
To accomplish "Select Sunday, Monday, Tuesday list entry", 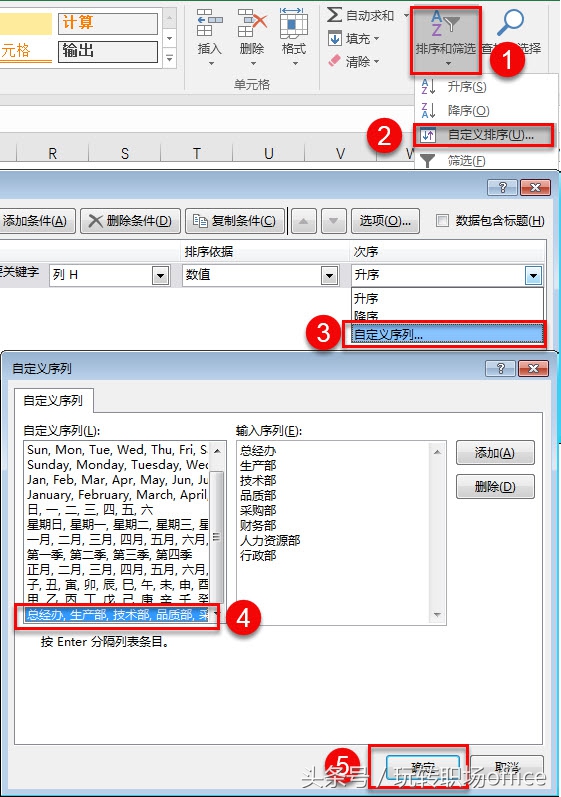I will coord(117,465).
